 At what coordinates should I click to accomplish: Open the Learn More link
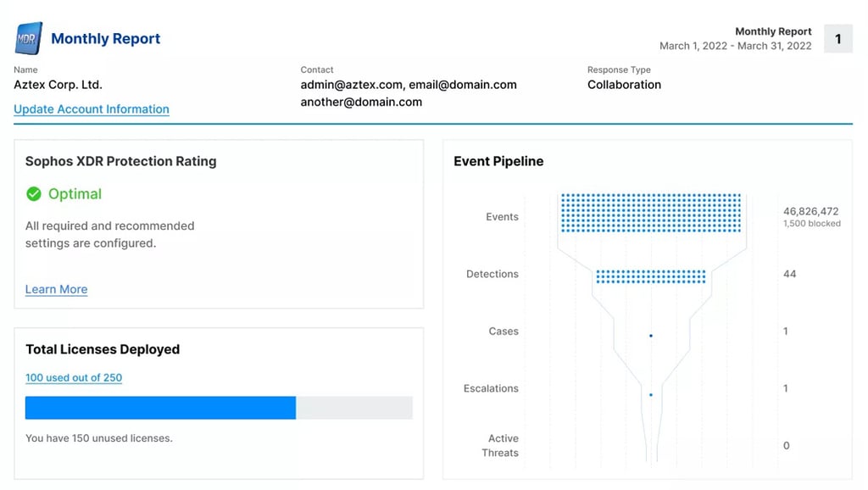click(56, 289)
